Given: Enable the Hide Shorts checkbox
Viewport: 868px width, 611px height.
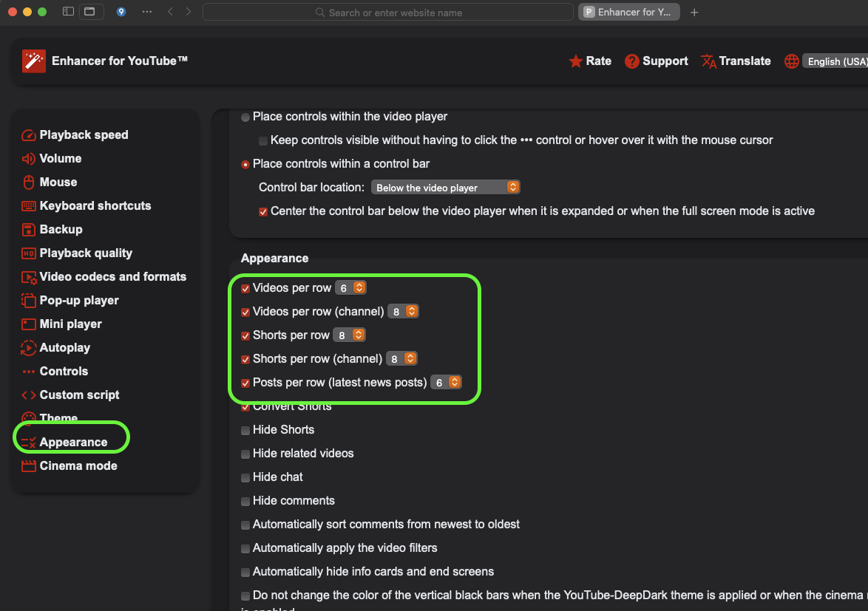Looking at the screenshot, I should tap(245, 431).
